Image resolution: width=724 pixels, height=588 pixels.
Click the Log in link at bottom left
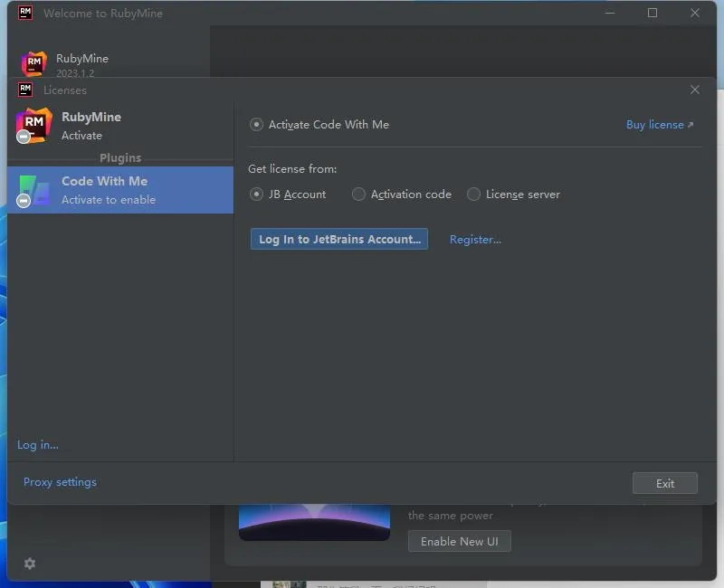[x=38, y=445]
